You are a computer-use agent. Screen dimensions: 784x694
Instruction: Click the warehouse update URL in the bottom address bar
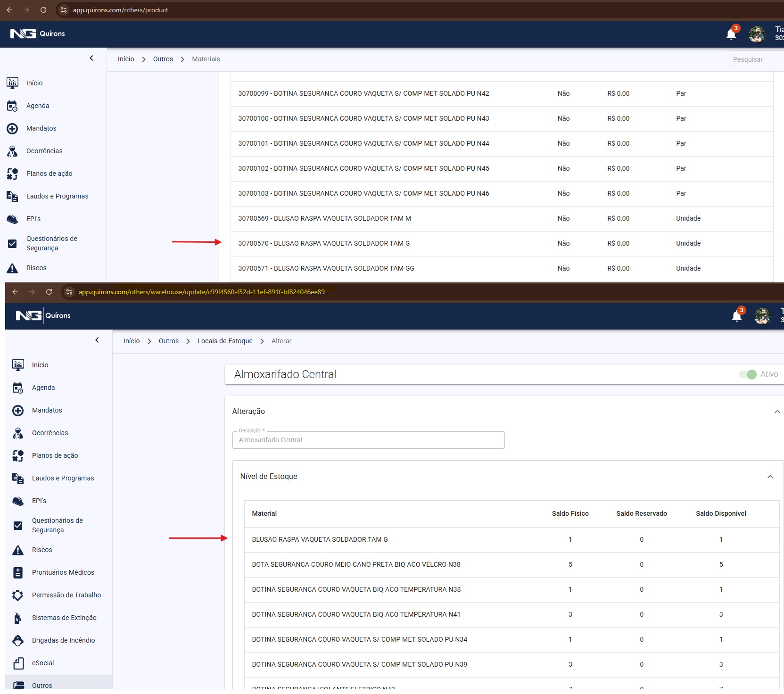202,292
